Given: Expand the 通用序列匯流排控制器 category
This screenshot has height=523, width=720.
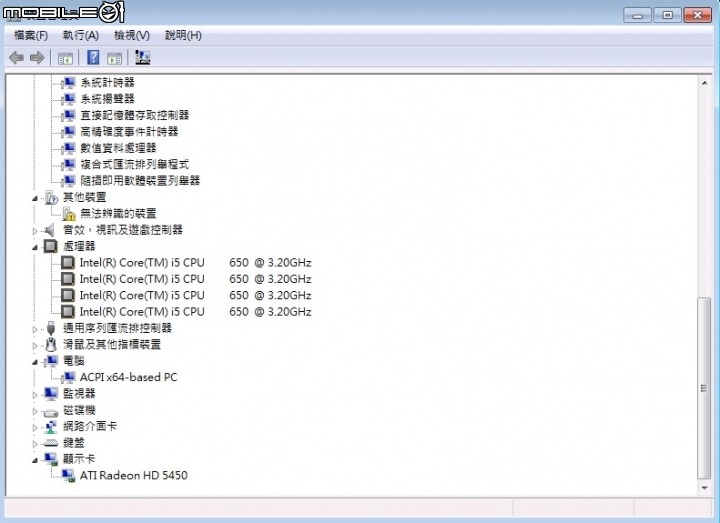Looking at the screenshot, I should (35, 329).
